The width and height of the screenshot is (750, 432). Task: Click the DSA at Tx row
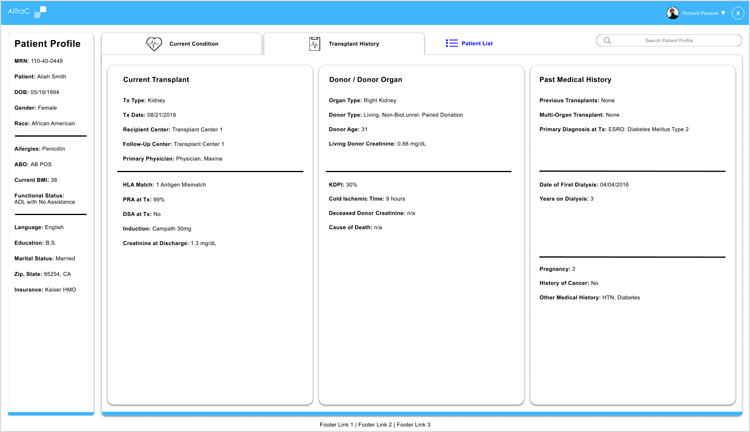point(142,214)
